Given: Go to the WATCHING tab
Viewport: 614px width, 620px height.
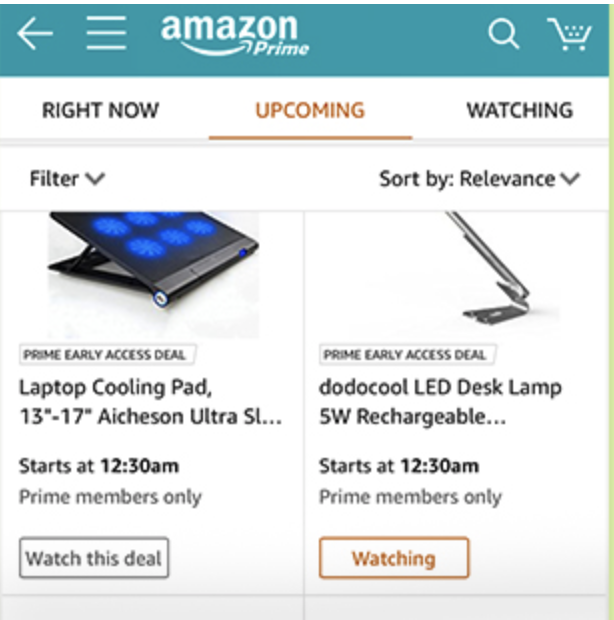Looking at the screenshot, I should (x=520, y=110).
